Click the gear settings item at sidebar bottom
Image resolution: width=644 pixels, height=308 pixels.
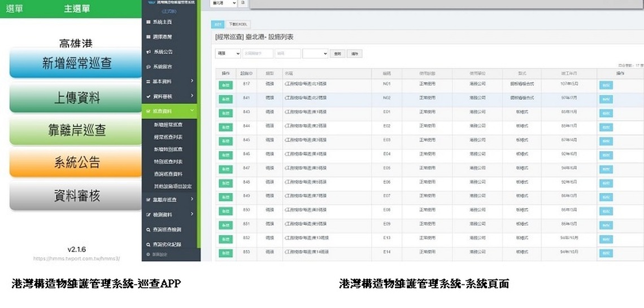click(x=156, y=254)
